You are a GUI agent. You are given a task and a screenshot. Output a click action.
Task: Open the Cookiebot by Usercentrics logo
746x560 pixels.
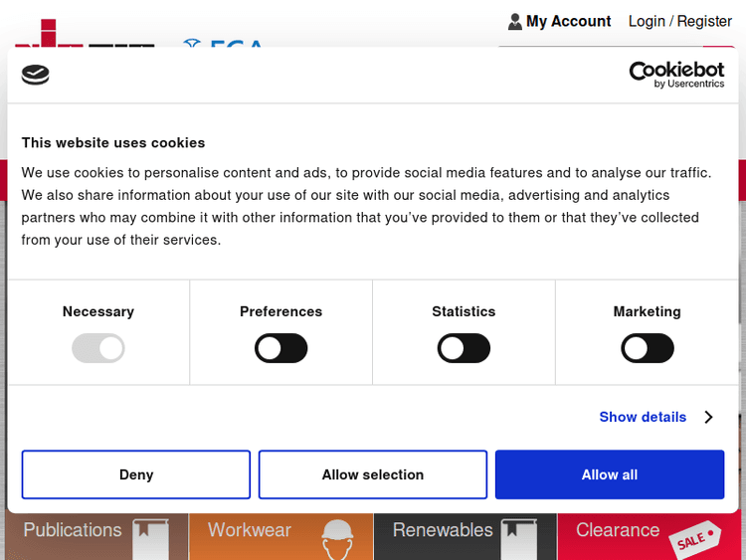click(676, 75)
